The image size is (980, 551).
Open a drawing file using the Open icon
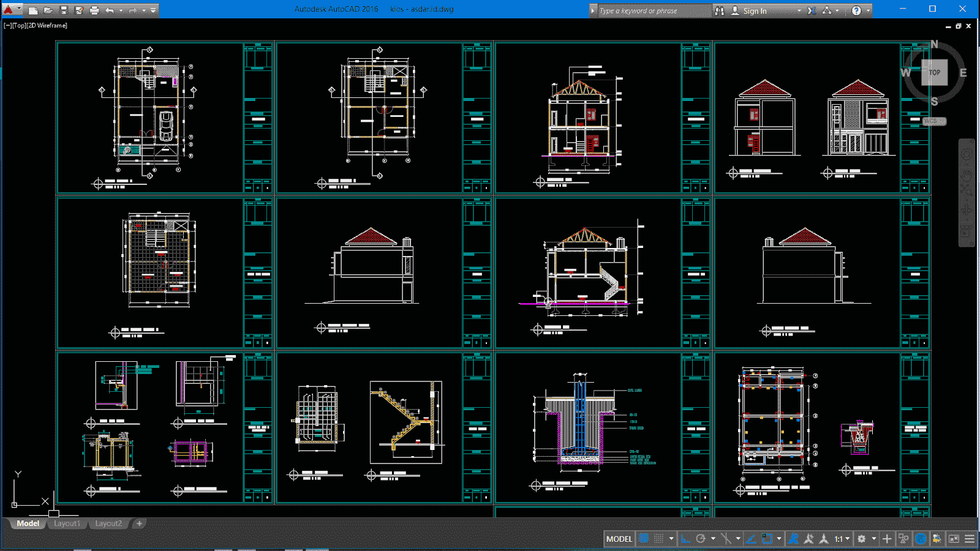49,10
